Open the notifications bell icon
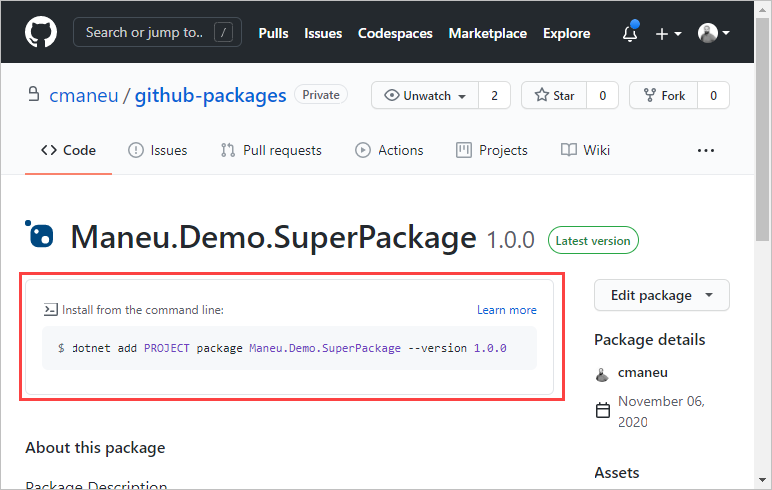Viewport: 772px width, 490px height. [630, 33]
